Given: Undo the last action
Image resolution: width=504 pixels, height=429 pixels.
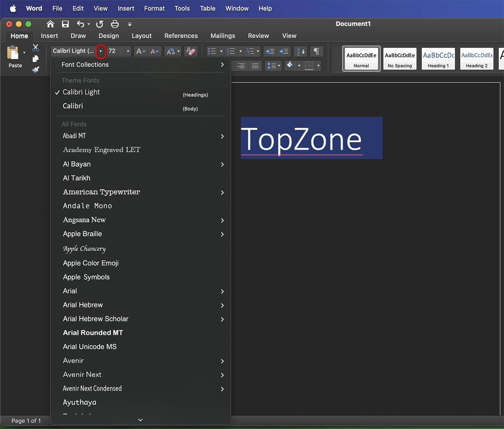Looking at the screenshot, I should [x=81, y=24].
